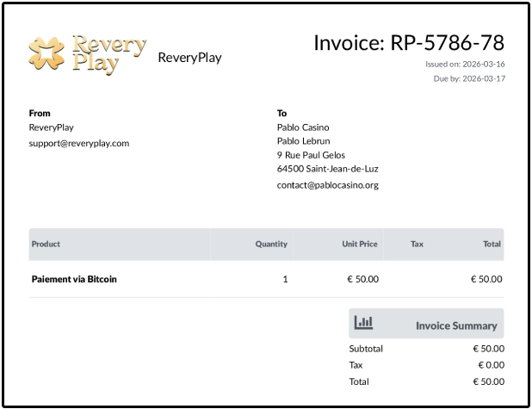Open the support@reveryplay.com email address

point(79,143)
